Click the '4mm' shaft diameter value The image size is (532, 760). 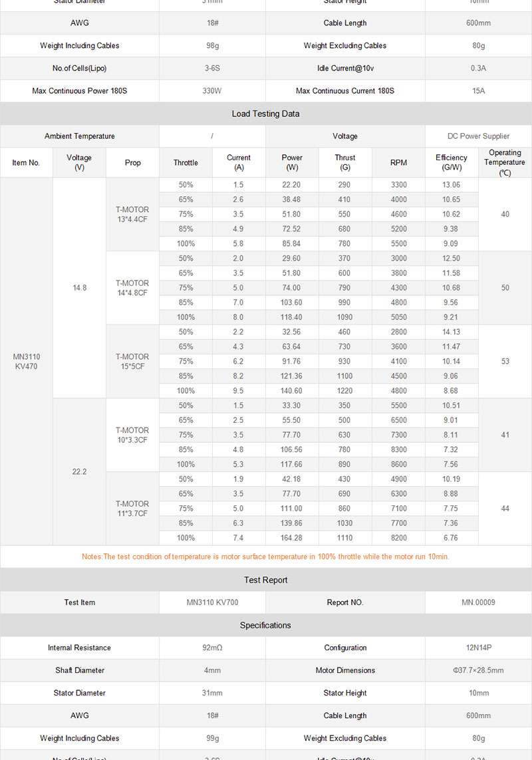tap(212, 671)
